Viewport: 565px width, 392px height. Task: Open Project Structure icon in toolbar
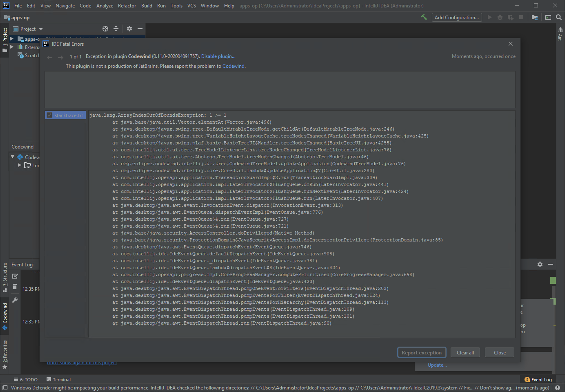(535, 18)
